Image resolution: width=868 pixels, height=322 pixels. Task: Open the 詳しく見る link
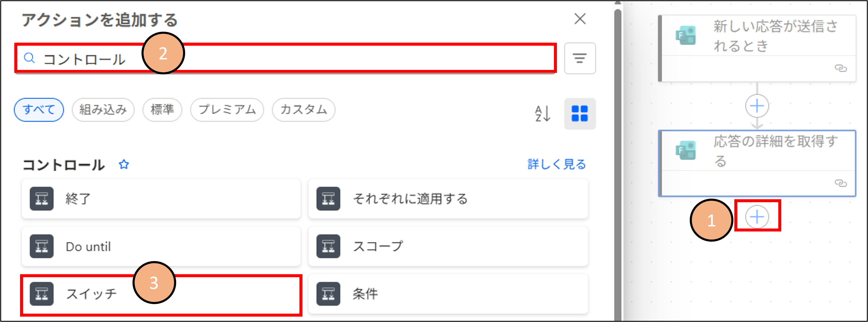556,165
